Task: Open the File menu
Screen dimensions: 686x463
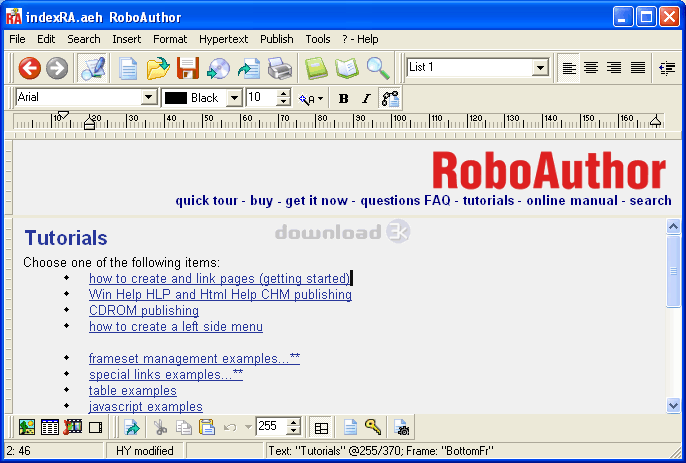Action: (x=17, y=39)
